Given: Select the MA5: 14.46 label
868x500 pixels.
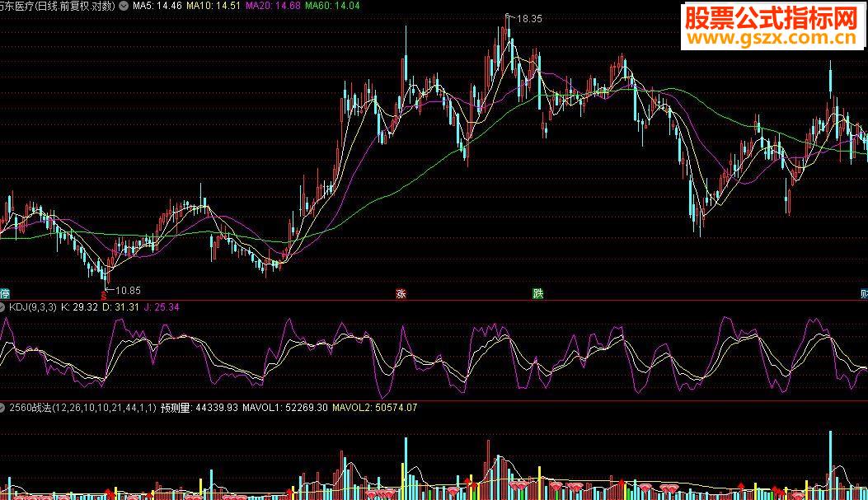Looking at the screenshot, I should point(157,6).
